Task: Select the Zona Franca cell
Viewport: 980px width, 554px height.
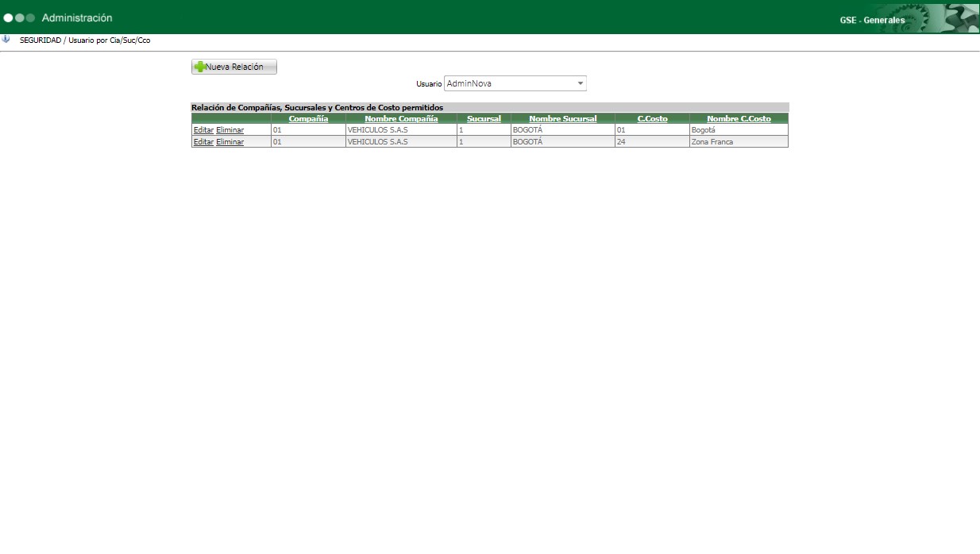Action: [x=739, y=142]
